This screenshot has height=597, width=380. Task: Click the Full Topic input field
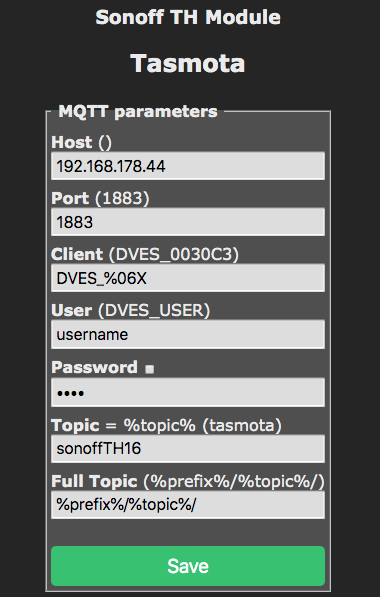click(x=188, y=504)
